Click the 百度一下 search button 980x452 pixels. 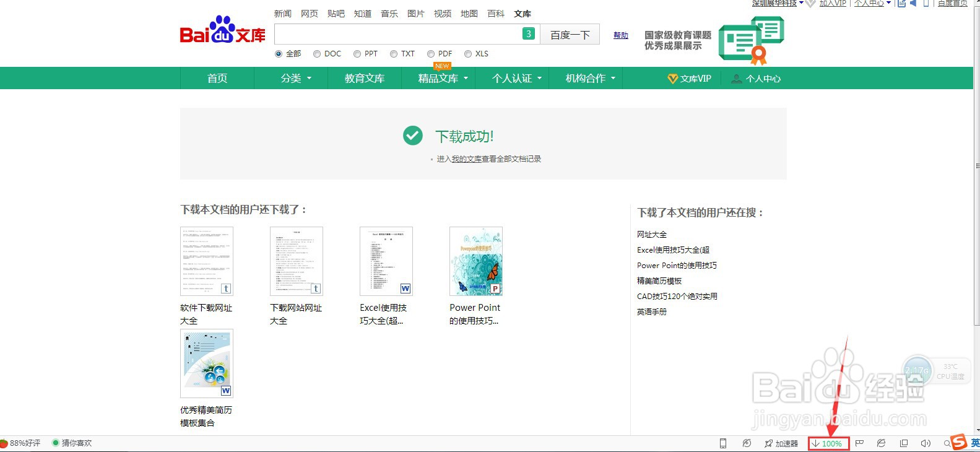[x=570, y=35]
